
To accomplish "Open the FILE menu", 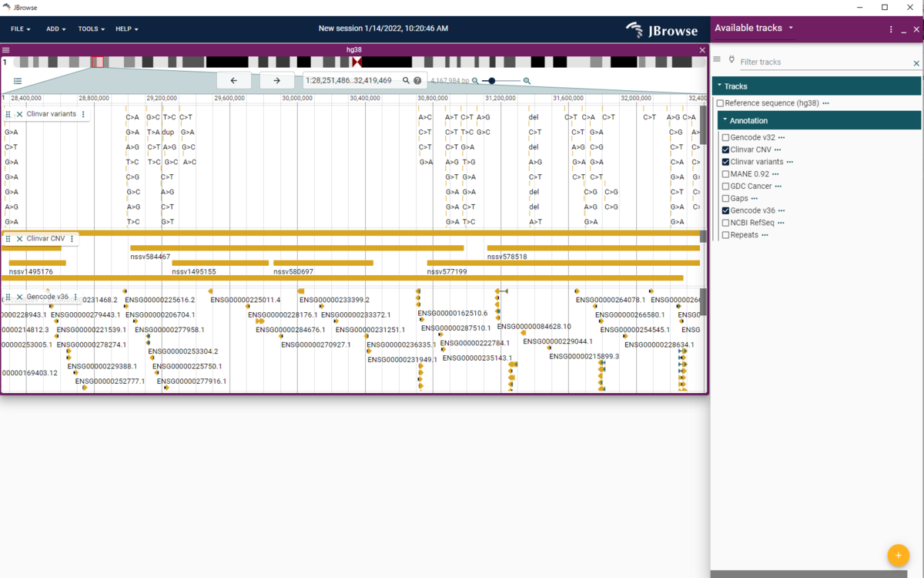I will click(21, 29).
